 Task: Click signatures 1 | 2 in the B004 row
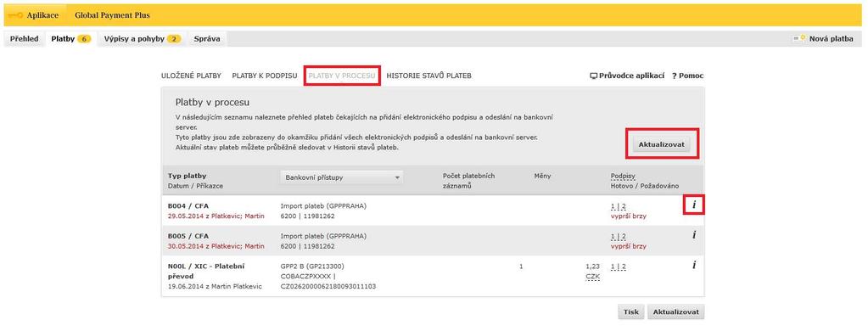618,206
